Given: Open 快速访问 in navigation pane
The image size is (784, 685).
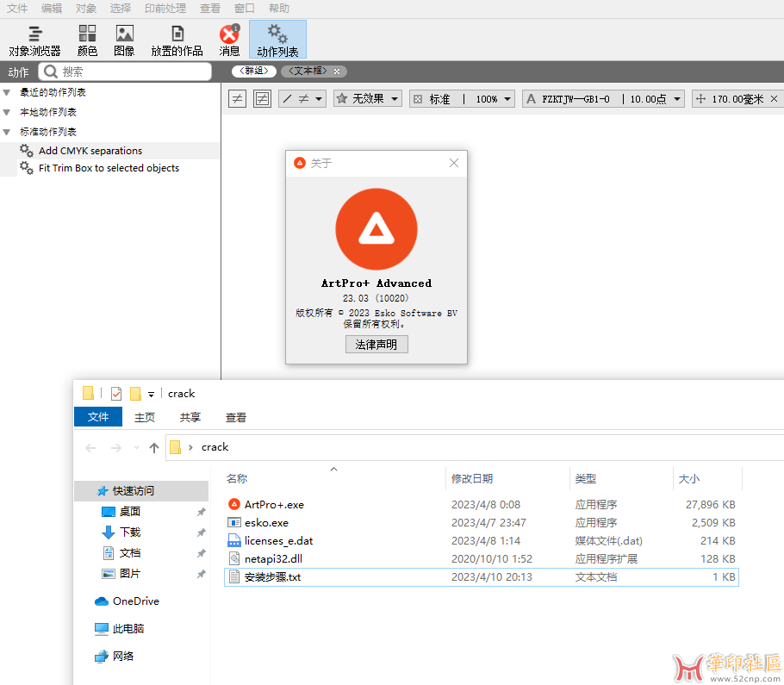Looking at the screenshot, I should pyautogui.click(x=141, y=491).
